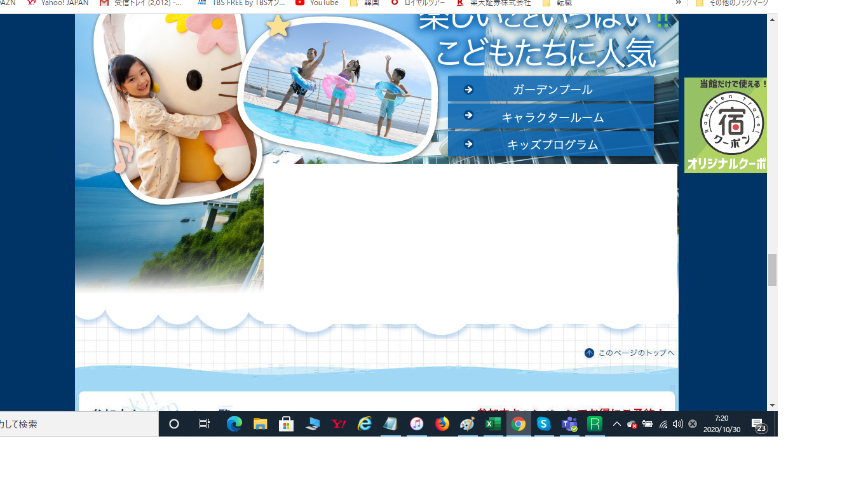
Task: Launch Microsoft Edge from the taskbar
Action: pyautogui.click(x=234, y=424)
